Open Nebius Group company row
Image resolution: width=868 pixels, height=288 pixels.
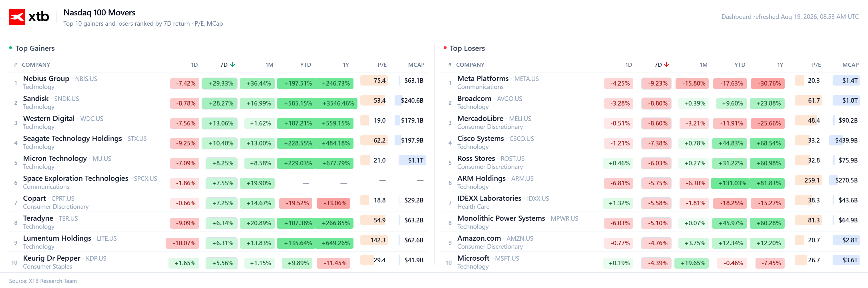tap(217, 82)
